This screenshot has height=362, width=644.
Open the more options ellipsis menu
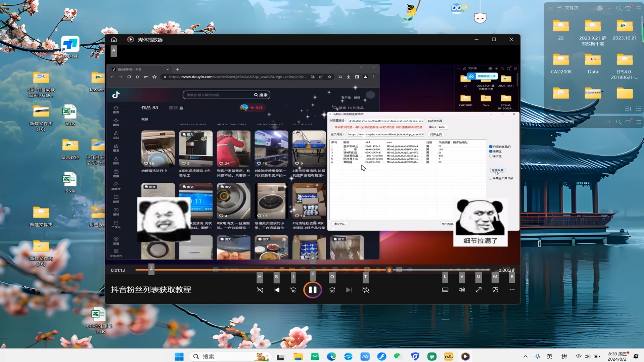click(x=512, y=290)
